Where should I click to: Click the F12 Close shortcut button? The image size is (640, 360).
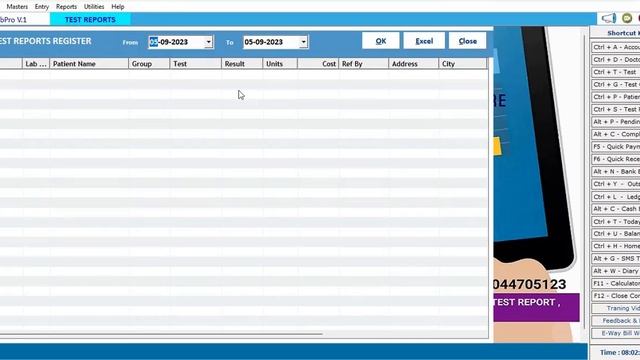click(x=616, y=296)
